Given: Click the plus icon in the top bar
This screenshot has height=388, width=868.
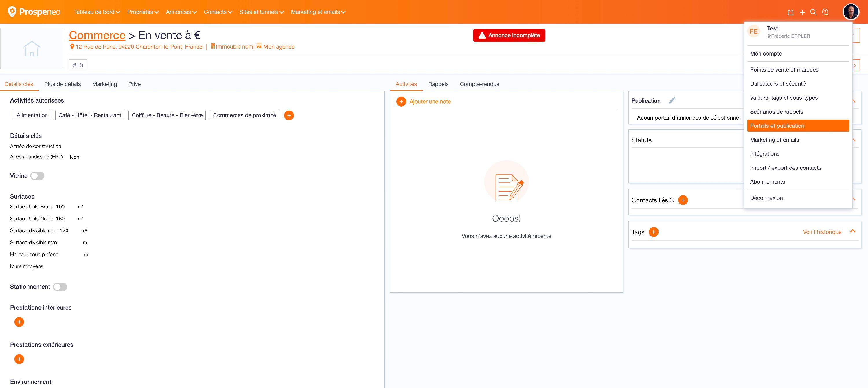Looking at the screenshot, I should pos(802,12).
